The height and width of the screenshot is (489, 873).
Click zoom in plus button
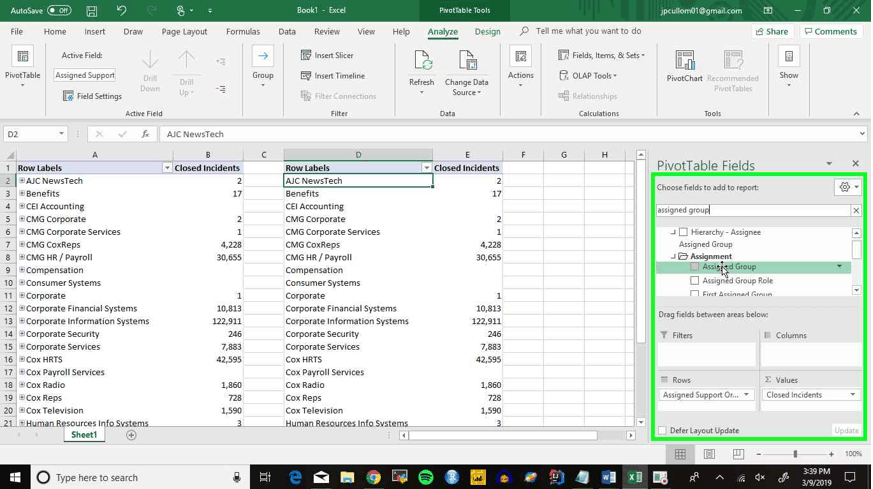click(x=831, y=454)
